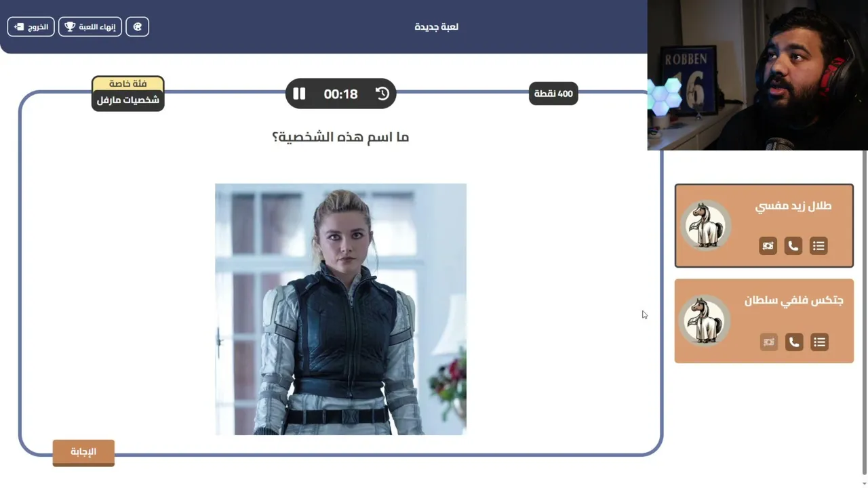Open list lifeline for طلال زيد مفسي
This screenshot has height=488, width=868.
point(818,246)
